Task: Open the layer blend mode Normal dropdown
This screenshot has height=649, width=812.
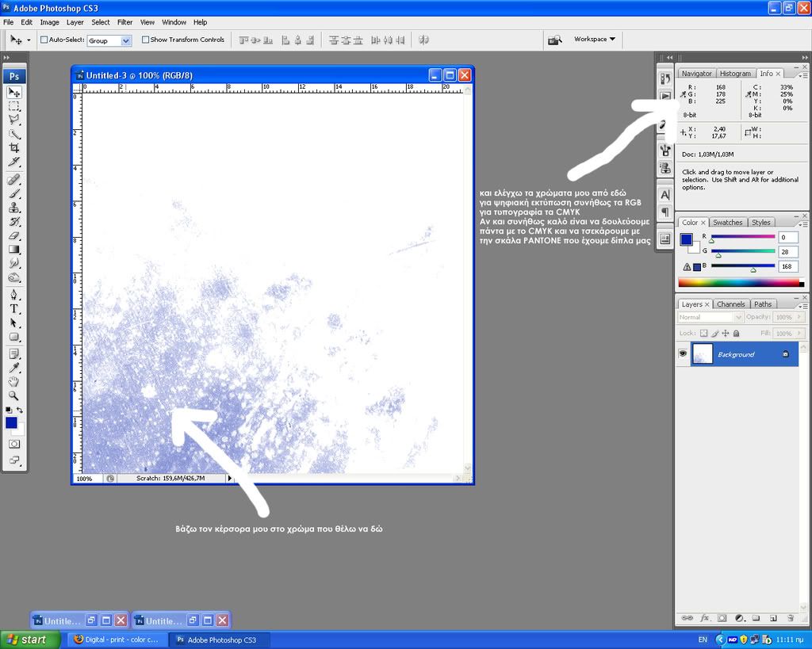Action: pyautogui.click(x=710, y=317)
